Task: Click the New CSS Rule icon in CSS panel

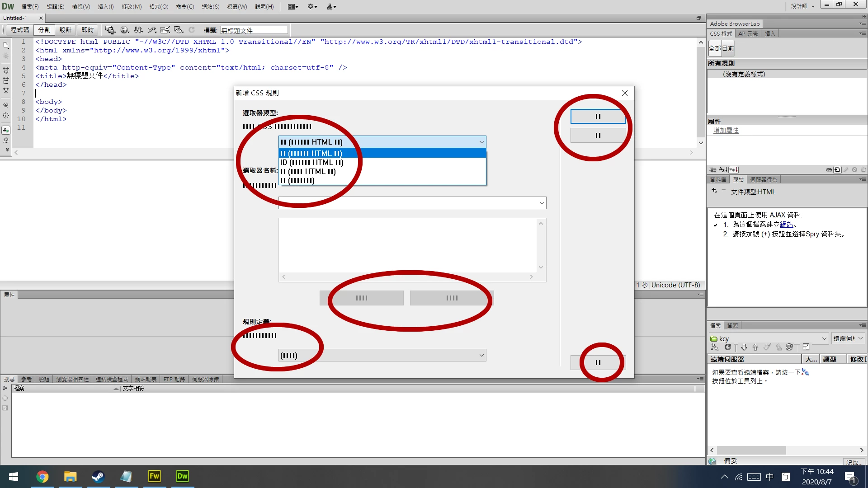Action: click(x=837, y=170)
